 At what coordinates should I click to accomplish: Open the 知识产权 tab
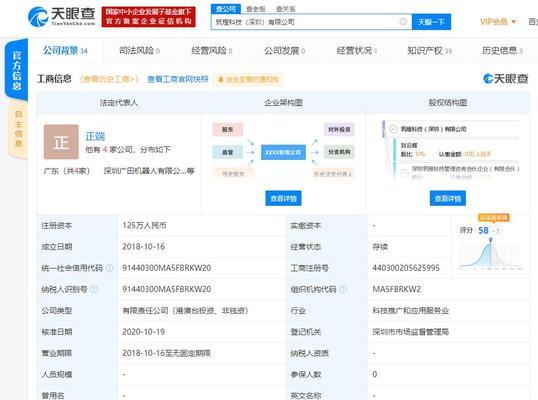[430, 51]
